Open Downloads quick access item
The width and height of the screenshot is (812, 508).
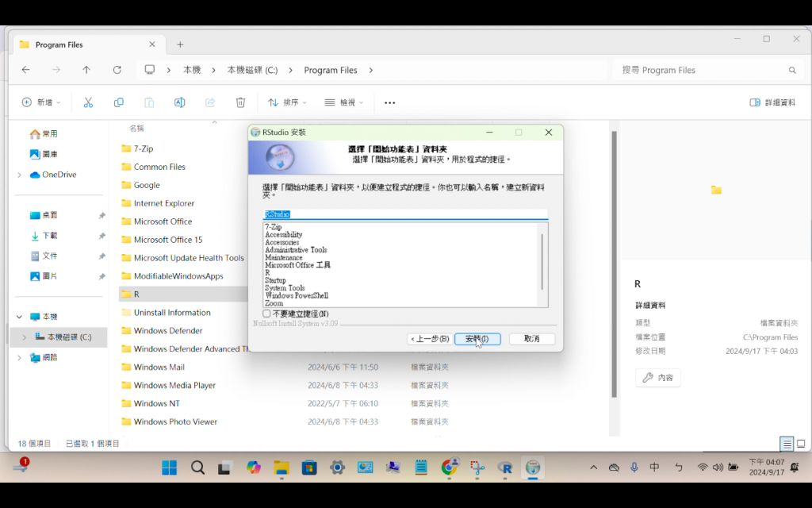tap(44, 235)
